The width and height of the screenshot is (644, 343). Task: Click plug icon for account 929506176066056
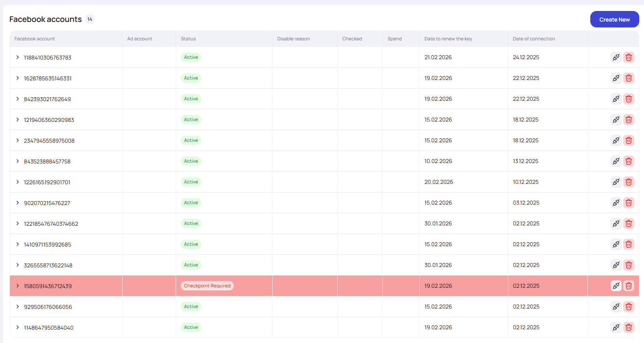coord(616,307)
